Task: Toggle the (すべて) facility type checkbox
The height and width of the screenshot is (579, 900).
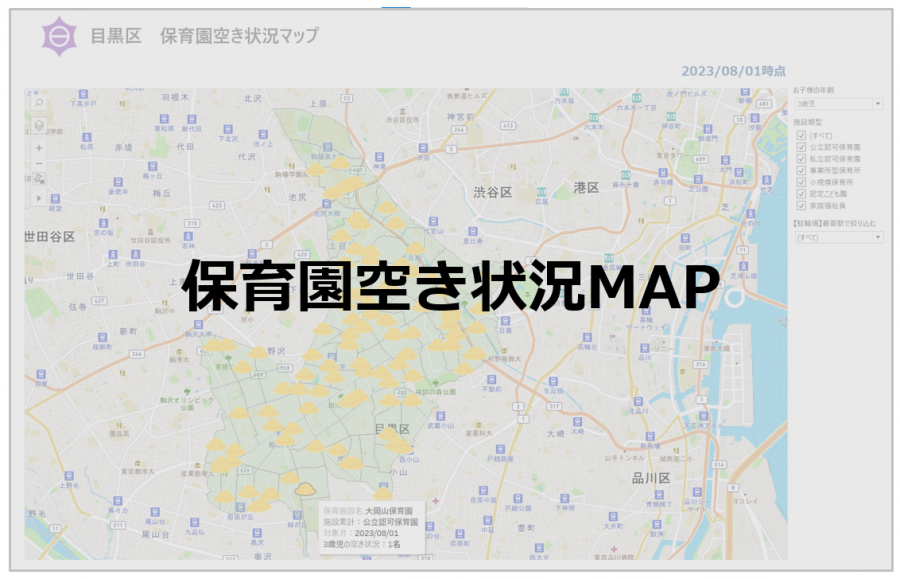Action: tap(801, 134)
